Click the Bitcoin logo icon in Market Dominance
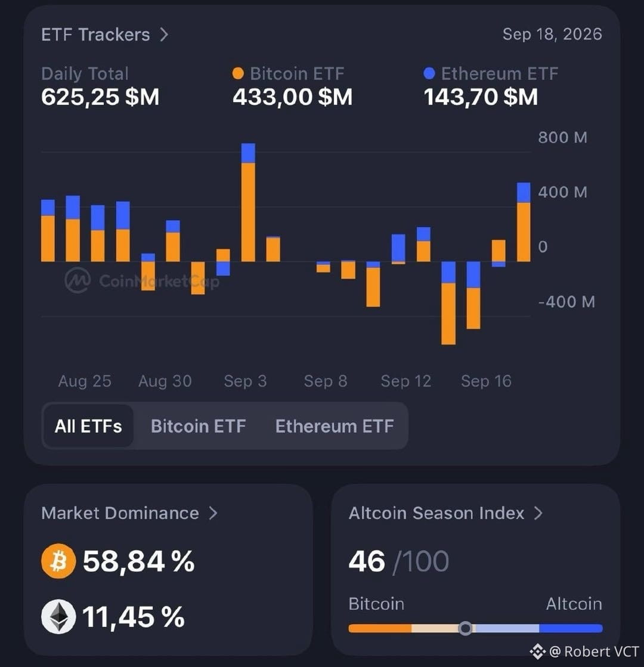This screenshot has height=667, width=644. (x=58, y=561)
